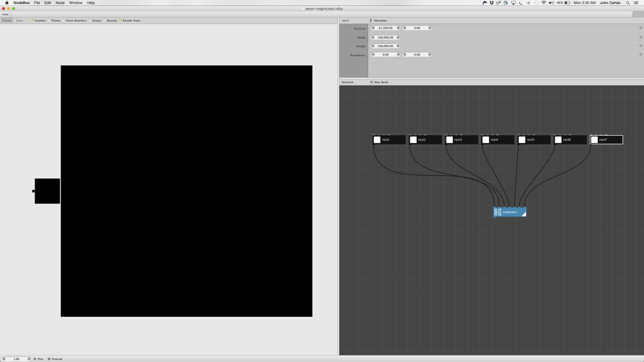Enable the Bounds checkbox
The image size is (644, 362).
pos(104,21)
